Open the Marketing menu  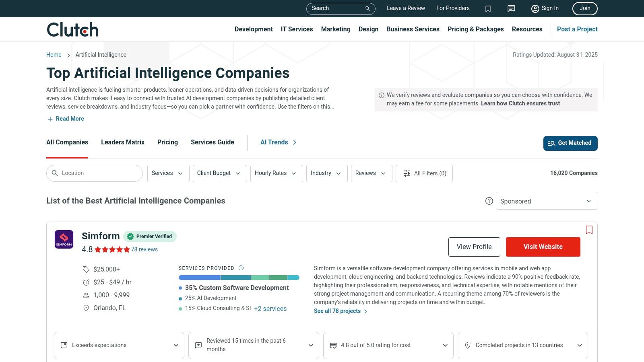[x=336, y=29]
